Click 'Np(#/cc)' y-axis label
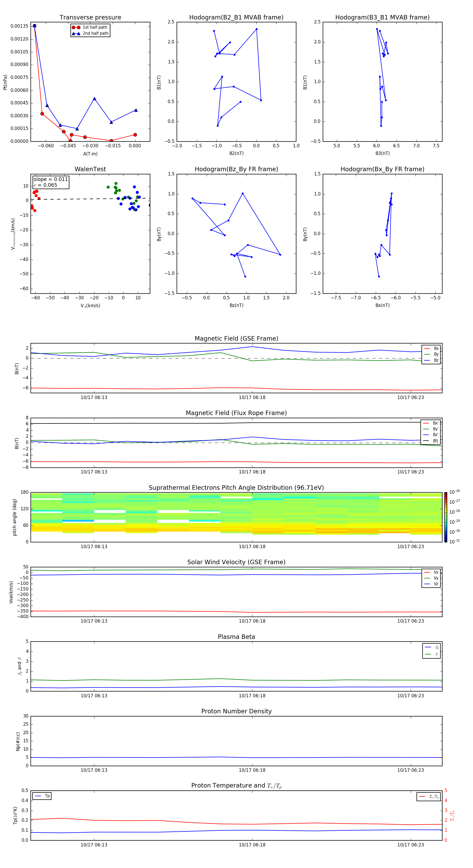This screenshot has height=868, width=473. pos(18,741)
